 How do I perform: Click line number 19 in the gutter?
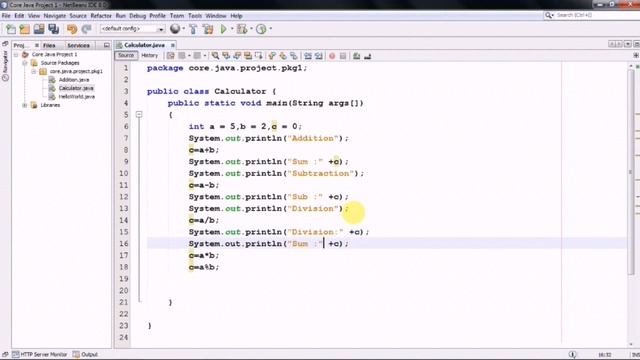point(125,279)
